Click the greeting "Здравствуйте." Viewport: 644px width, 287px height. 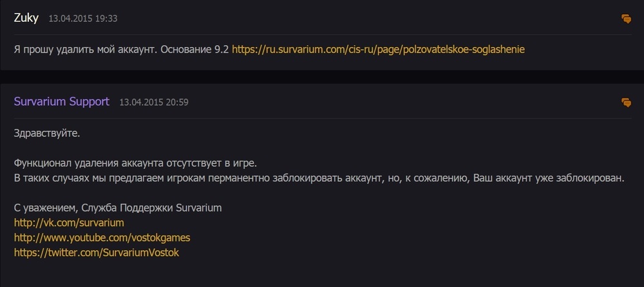coord(46,134)
